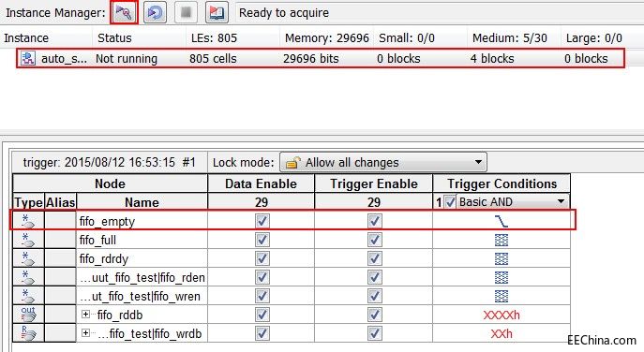This screenshot has width=644, height=352.
Task: Click the don't care trigger condition for fifo_full
Action: point(502,240)
